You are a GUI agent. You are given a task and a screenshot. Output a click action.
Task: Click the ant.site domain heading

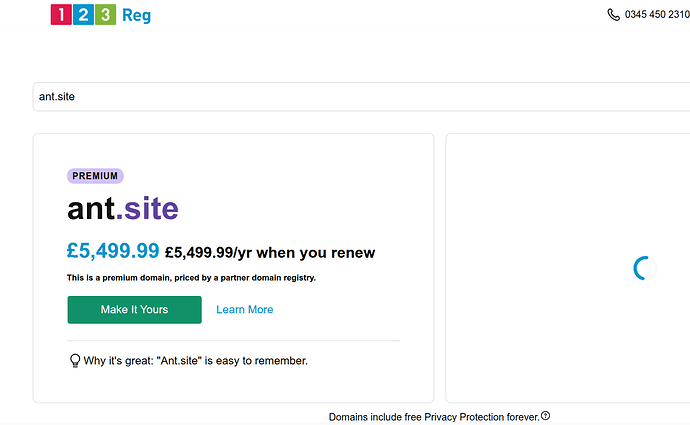coord(123,208)
